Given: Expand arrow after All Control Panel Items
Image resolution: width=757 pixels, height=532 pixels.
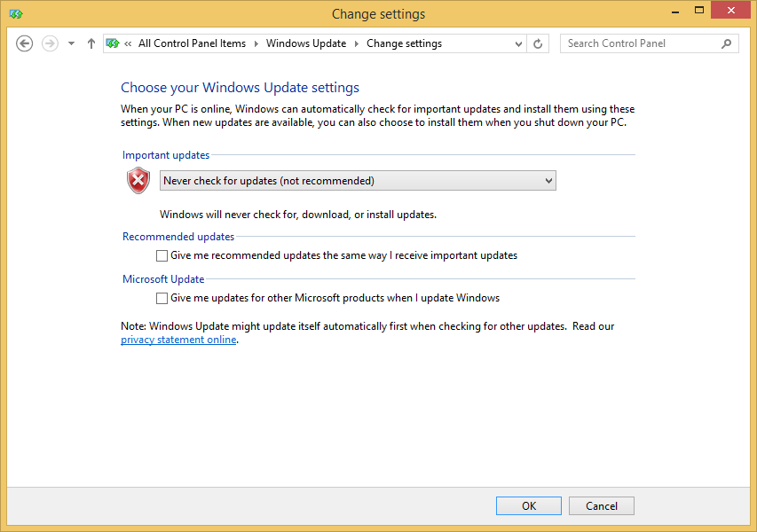Looking at the screenshot, I should coord(256,44).
